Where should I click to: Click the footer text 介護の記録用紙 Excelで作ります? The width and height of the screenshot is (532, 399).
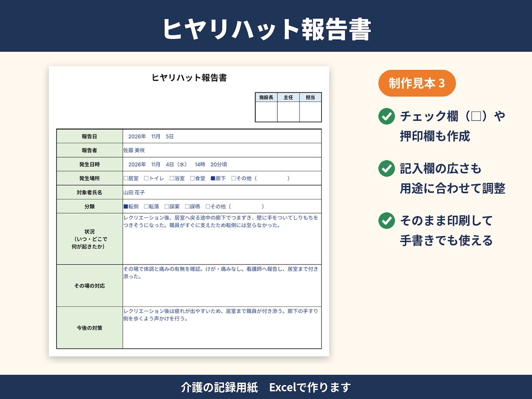point(266,387)
